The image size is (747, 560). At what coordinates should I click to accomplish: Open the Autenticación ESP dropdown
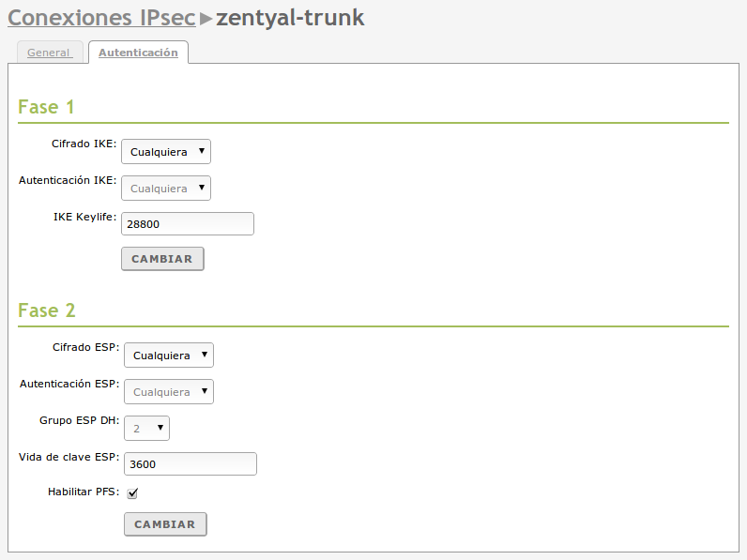(169, 392)
